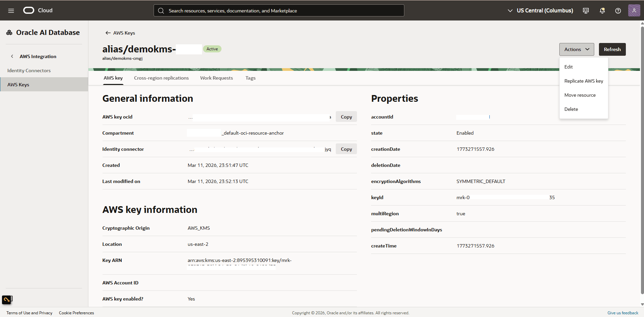Click the Refresh button
The image size is (644, 317).
coord(612,49)
